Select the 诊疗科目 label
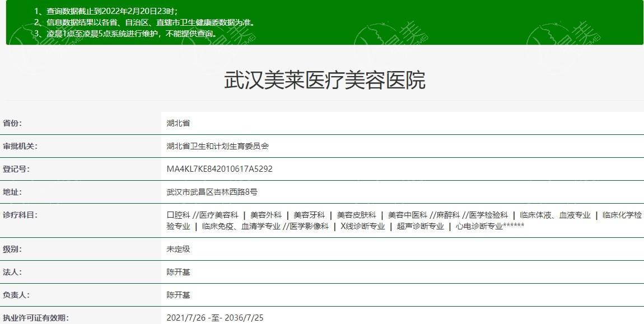644x324 pixels. tap(20, 215)
